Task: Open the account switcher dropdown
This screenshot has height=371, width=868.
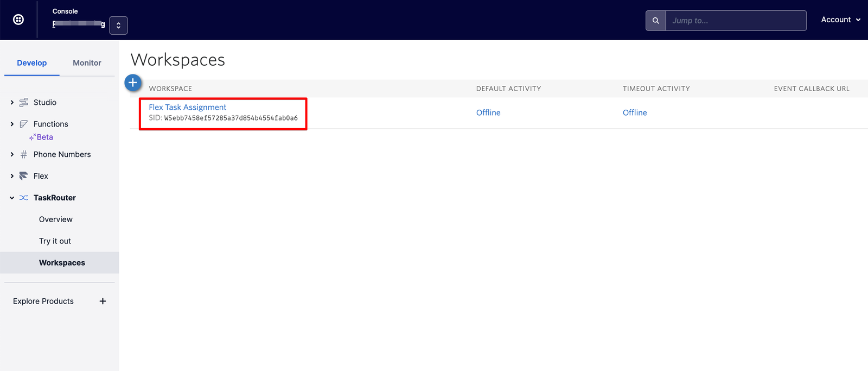Action: [118, 25]
